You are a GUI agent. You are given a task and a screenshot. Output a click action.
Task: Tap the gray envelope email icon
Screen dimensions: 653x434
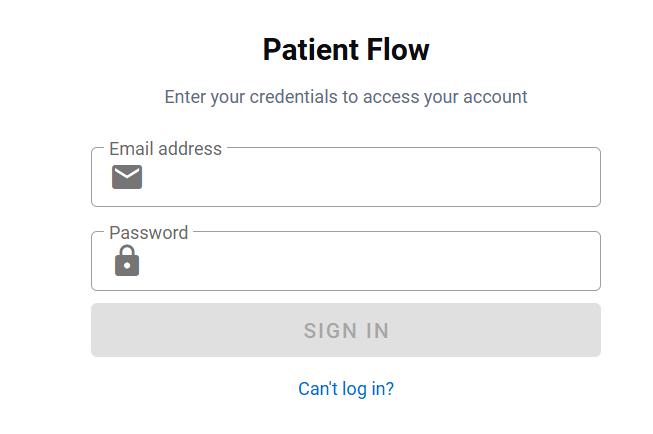(127, 177)
